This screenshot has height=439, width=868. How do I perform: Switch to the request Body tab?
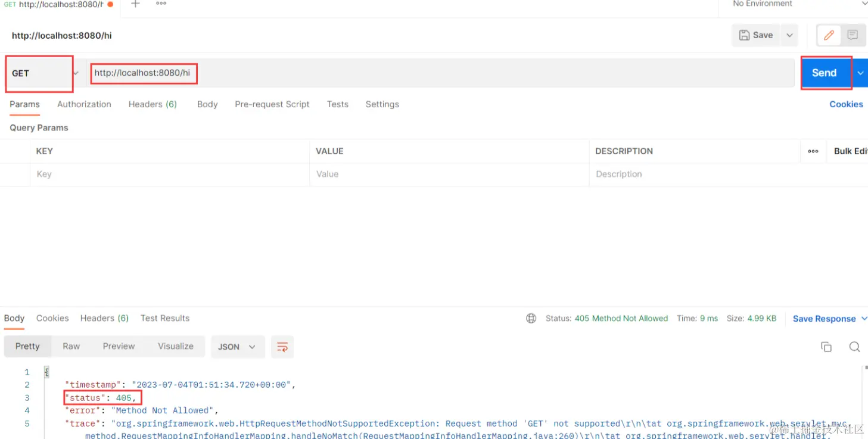pos(207,104)
